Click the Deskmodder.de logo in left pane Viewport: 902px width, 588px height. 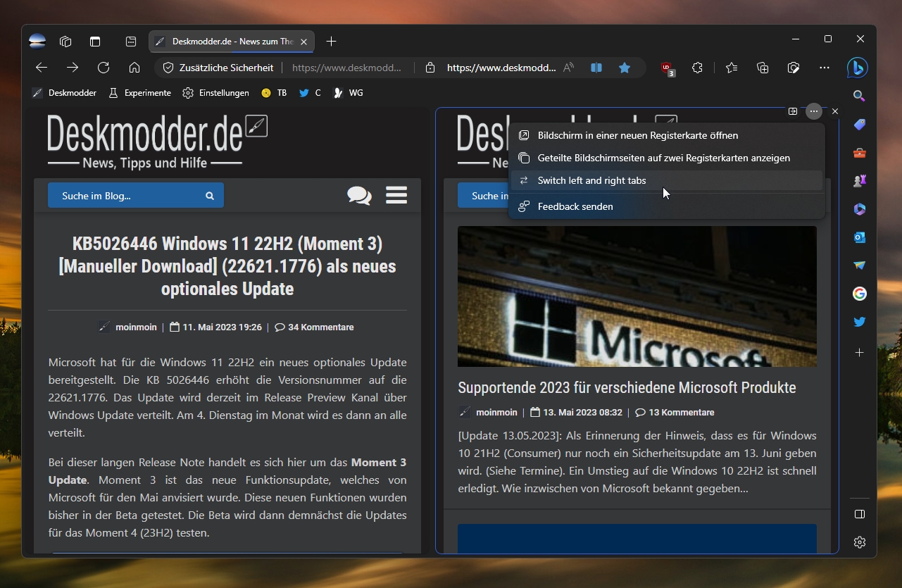[x=157, y=142]
